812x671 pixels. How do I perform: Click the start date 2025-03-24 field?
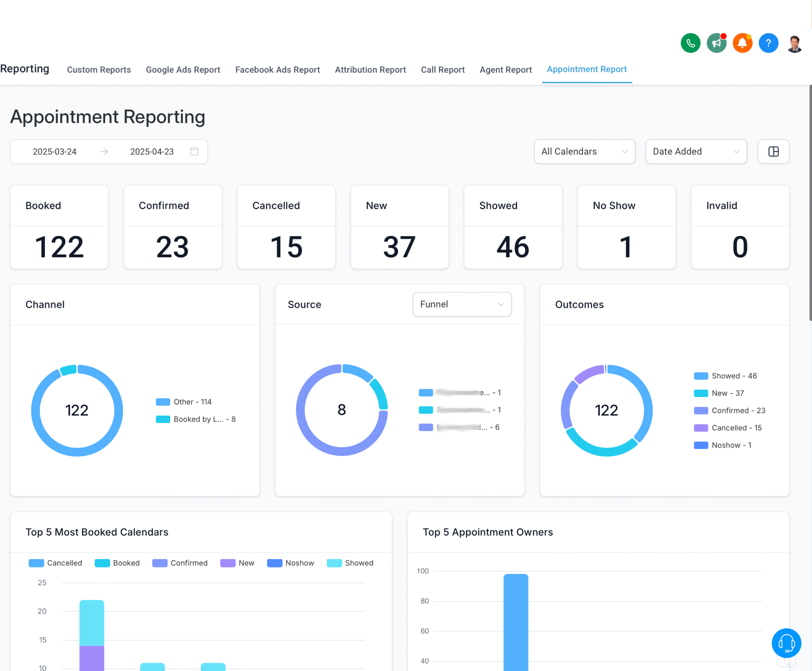54,151
